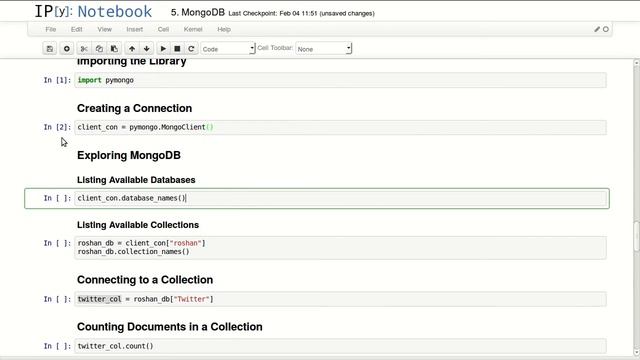The image size is (640, 360).
Task: Click the In [2]: prompt label
Action: (x=57, y=127)
